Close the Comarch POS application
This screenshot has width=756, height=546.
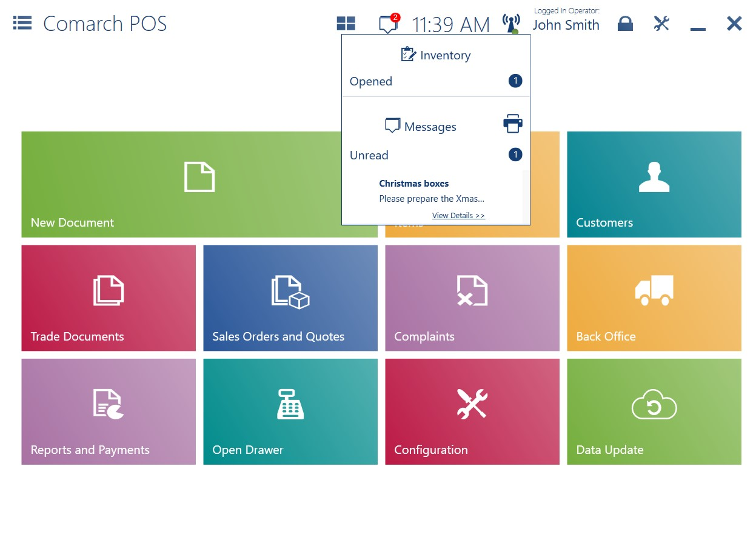coord(734,24)
